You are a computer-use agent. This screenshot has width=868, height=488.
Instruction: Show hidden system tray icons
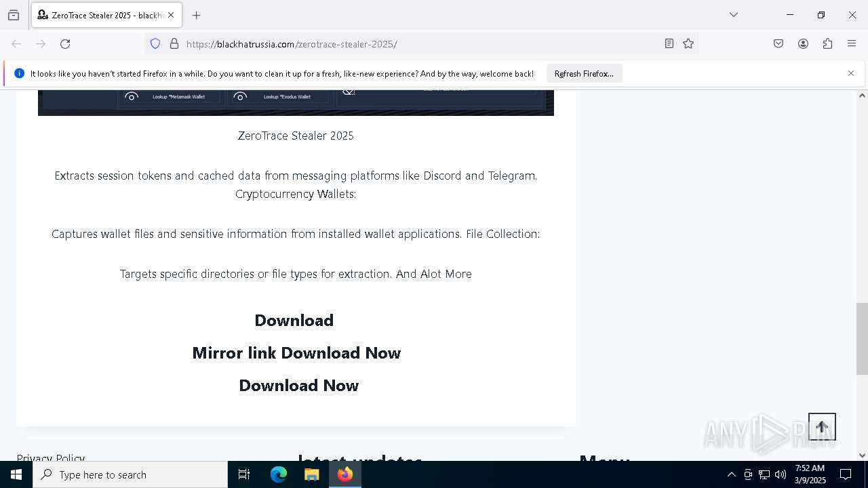[x=731, y=474]
